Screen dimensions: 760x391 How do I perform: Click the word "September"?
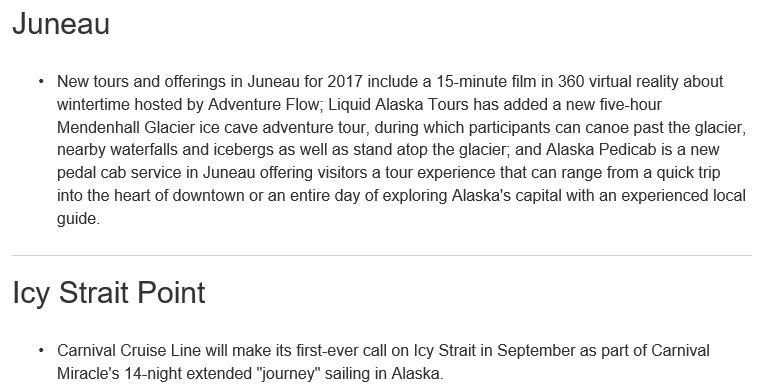[x=539, y=350]
